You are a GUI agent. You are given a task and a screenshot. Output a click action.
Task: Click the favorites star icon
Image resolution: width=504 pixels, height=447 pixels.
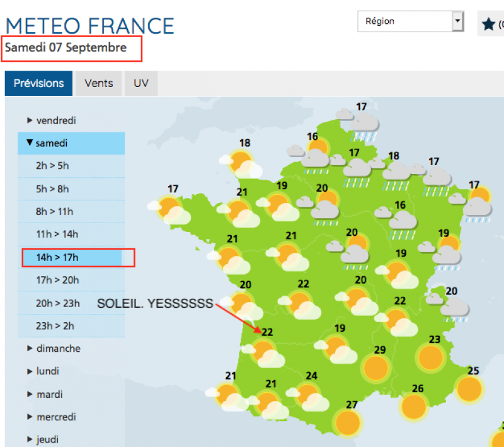(488, 24)
